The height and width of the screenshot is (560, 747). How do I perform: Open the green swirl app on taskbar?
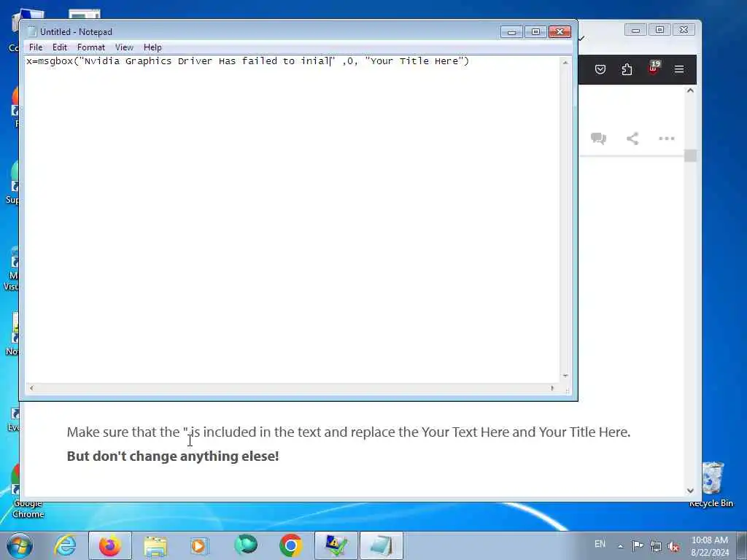coord(246,545)
